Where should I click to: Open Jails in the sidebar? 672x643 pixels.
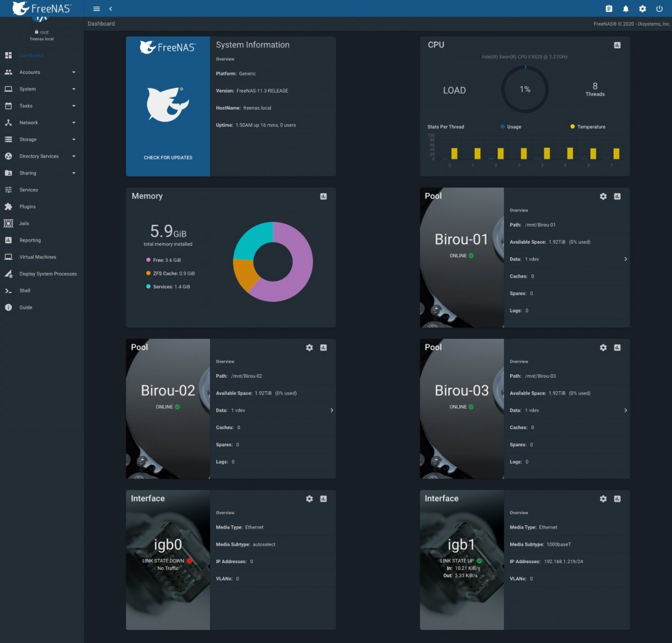coord(42,223)
